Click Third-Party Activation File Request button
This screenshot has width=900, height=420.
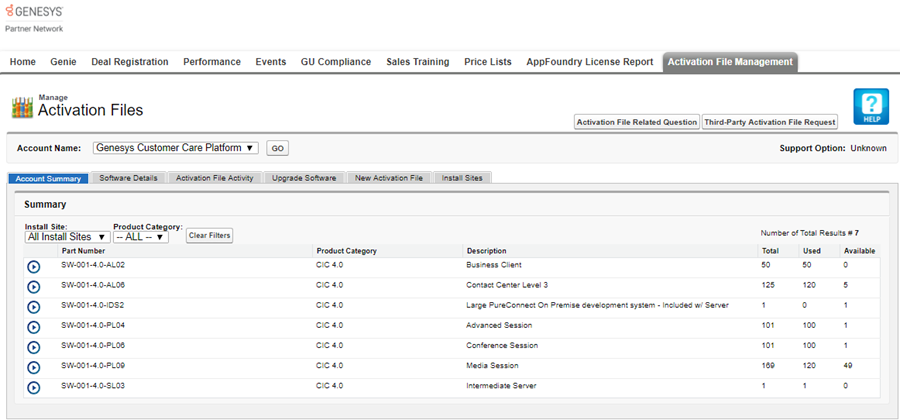769,122
